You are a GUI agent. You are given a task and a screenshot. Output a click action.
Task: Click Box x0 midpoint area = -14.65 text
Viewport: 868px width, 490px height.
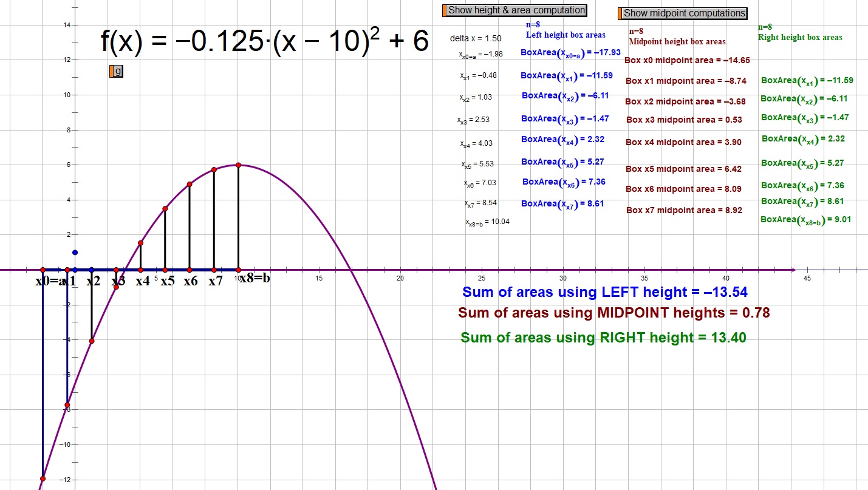[687, 60]
